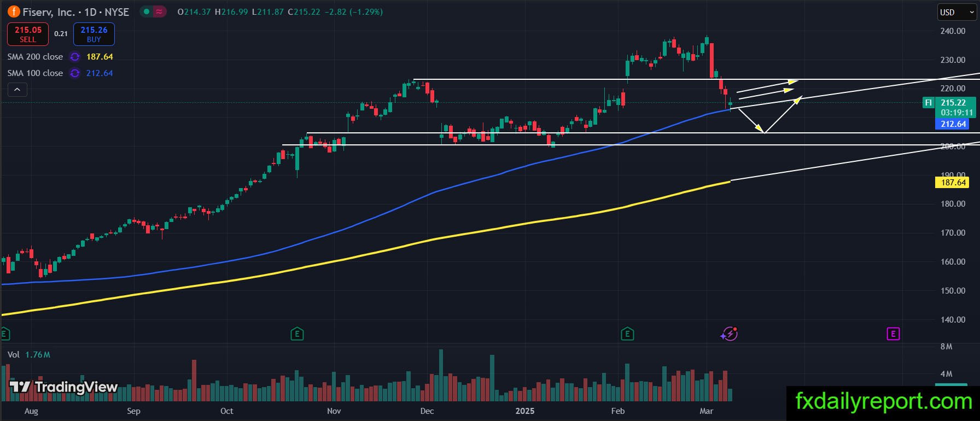
Task: Click the yellow 187.64 value in the legend
Action: 100,57
